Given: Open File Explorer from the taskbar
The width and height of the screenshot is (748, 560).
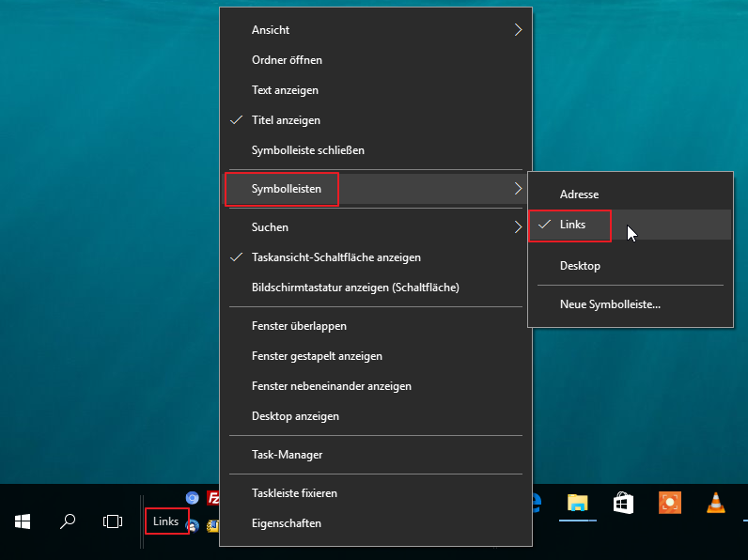Looking at the screenshot, I should coord(578,504).
